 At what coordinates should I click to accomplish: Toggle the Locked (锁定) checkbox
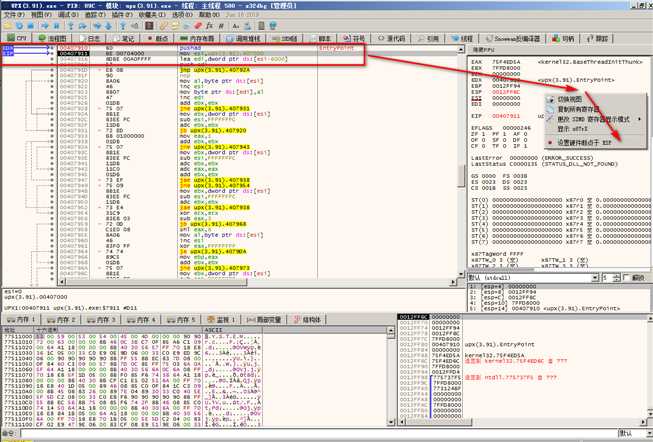click(x=634, y=278)
